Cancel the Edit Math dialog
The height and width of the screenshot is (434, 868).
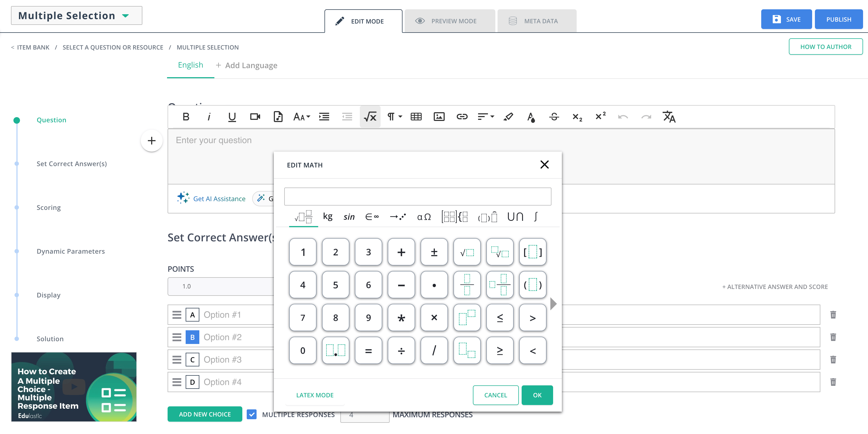(x=495, y=395)
